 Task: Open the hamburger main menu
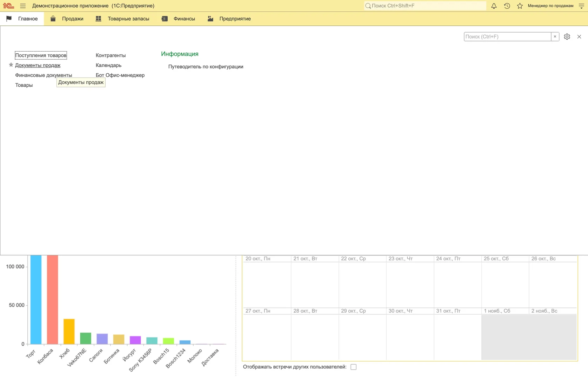pos(23,6)
